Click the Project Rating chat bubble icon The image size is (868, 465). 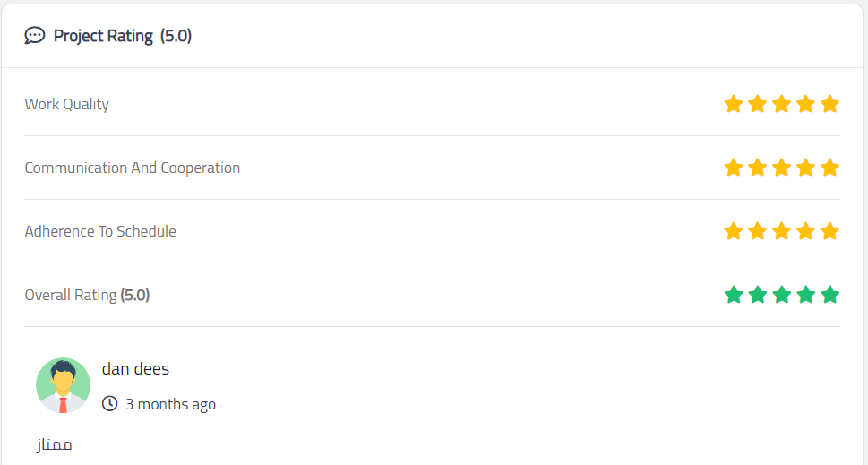[x=34, y=36]
